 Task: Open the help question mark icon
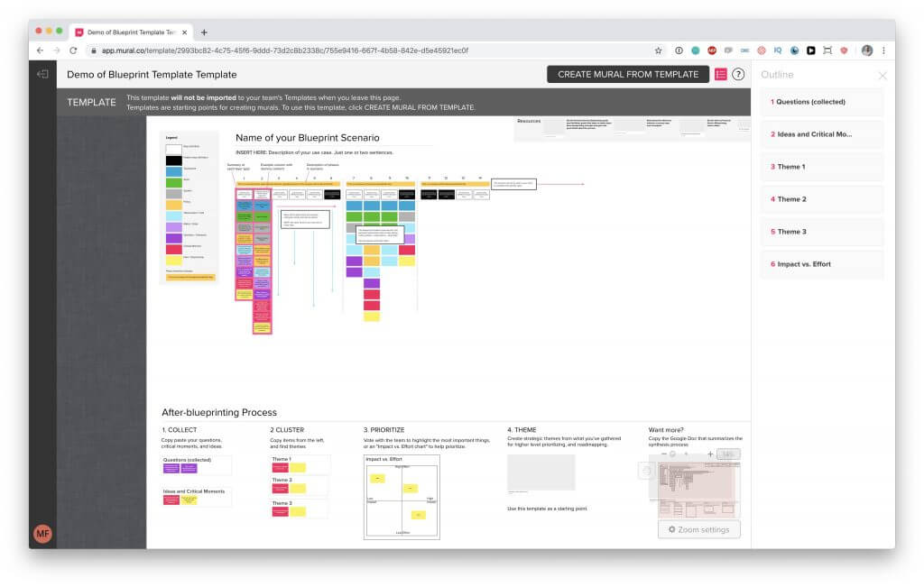738,75
